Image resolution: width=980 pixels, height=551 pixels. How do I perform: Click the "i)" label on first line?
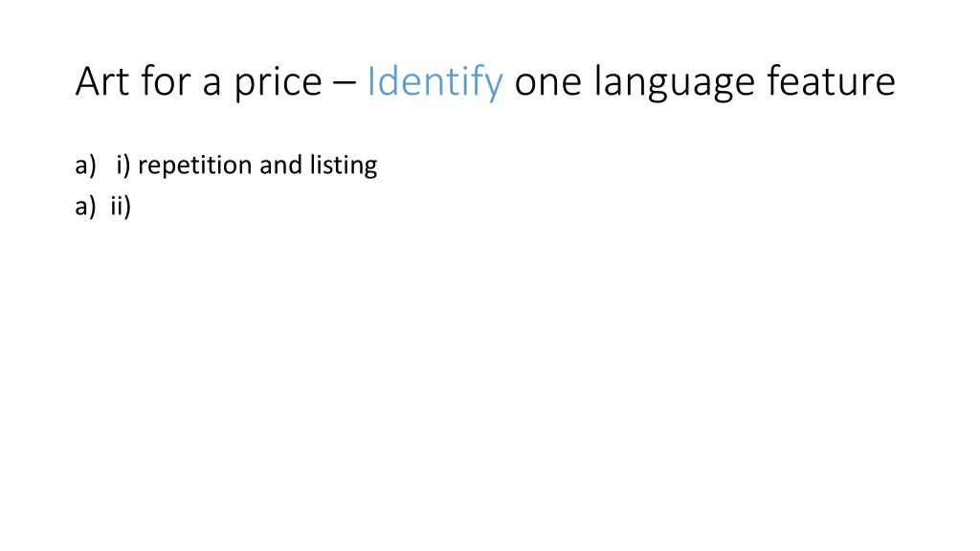pyautogui.click(x=123, y=165)
